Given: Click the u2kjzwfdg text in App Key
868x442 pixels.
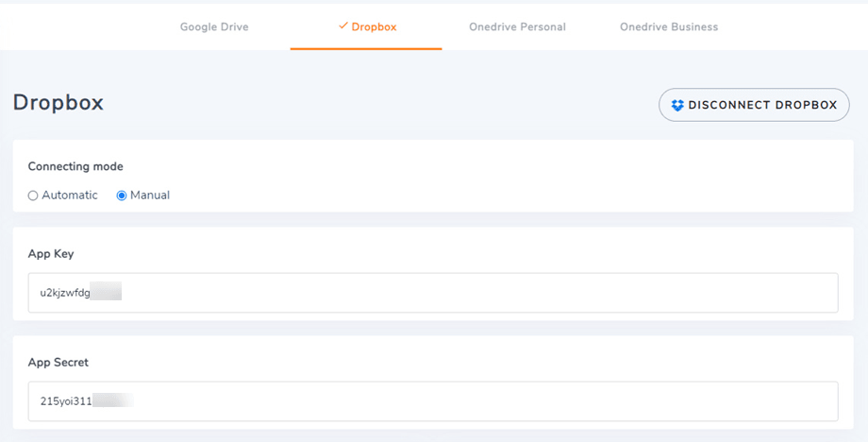Looking at the screenshot, I should [x=65, y=294].
